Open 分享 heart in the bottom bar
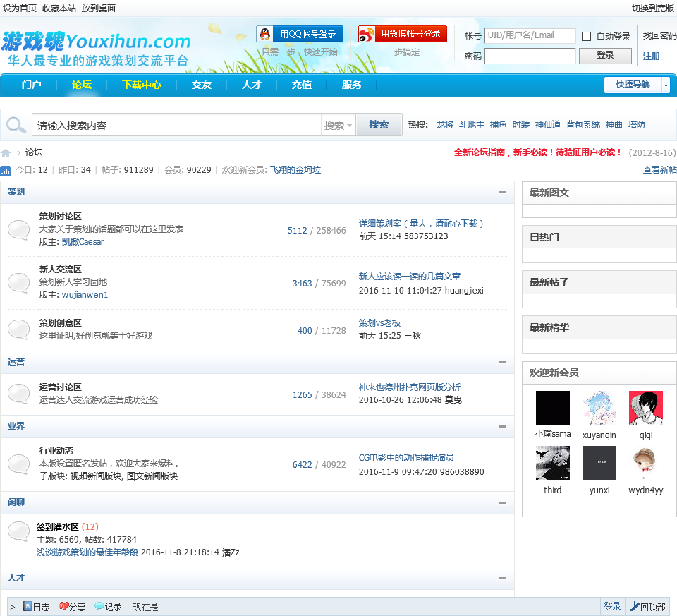The height and width of the screenshot is (616, 677). click(x=72, y=607)
